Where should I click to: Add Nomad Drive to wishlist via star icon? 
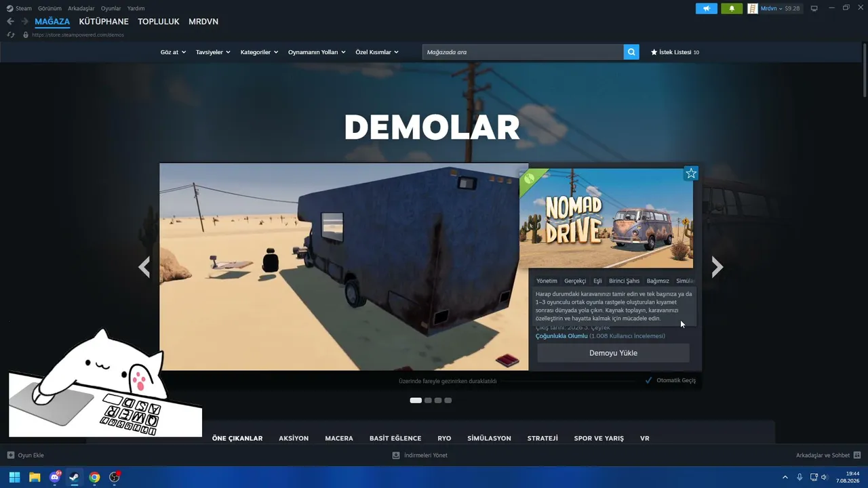tap(691, 174)
